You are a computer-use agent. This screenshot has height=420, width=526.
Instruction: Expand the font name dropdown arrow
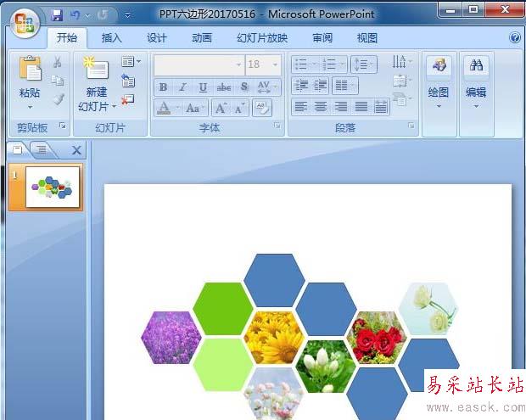click(x=239, y=64)
